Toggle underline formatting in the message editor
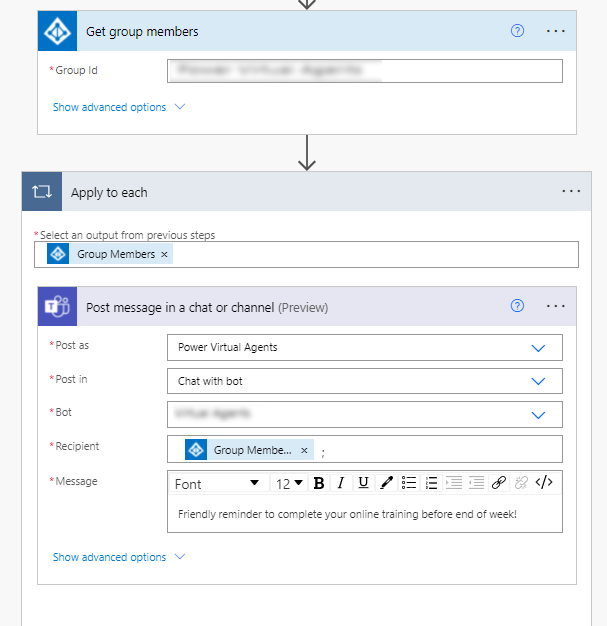The image size is (607, 626). [x=363, y=483]
